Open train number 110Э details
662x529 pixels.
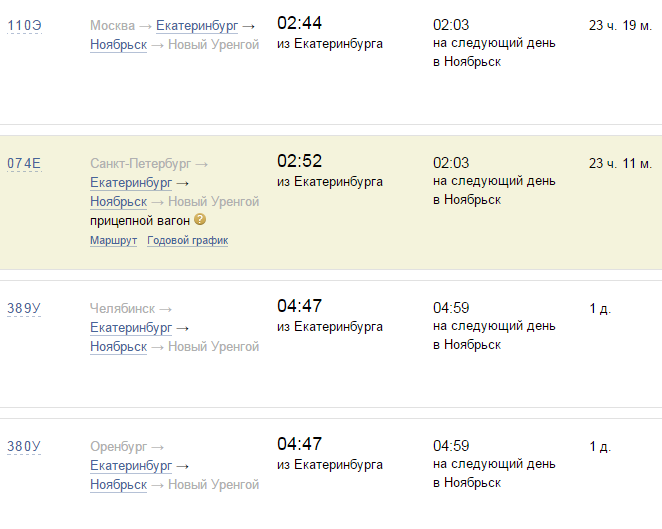(25, 25)
